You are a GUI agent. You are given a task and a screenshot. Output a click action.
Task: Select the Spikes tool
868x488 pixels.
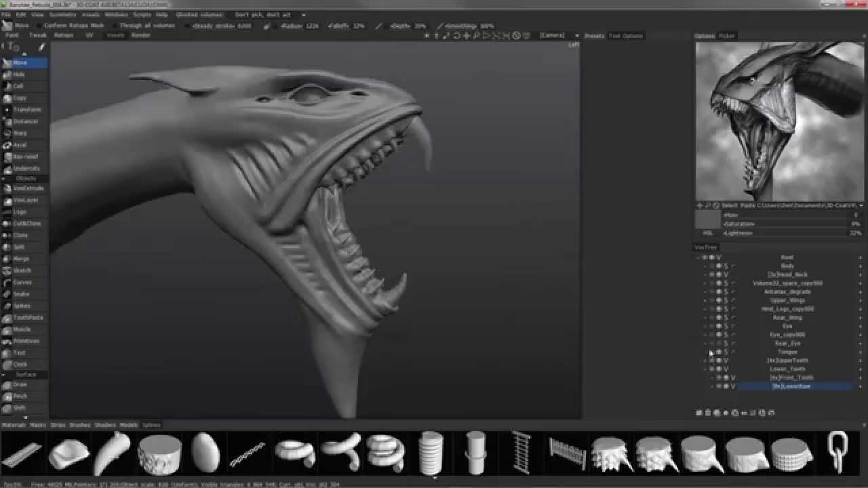[24, 306]
